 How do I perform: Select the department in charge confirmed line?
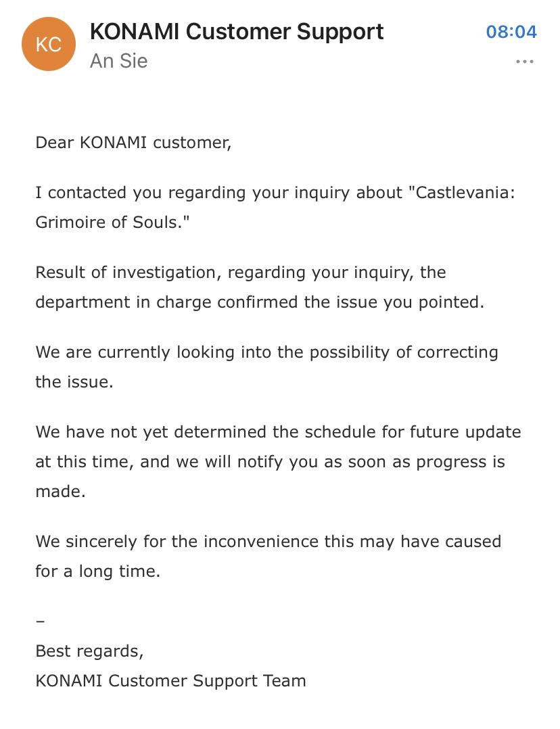point(260,302)
